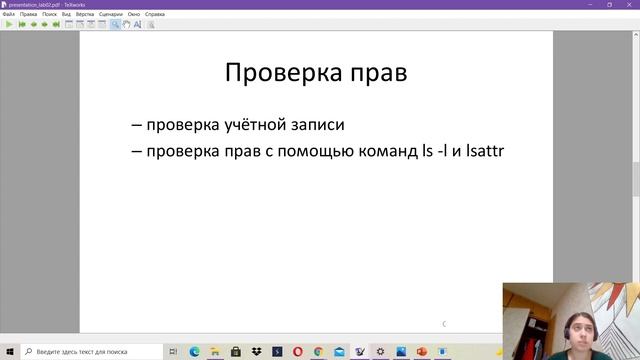This screenshot has height=360, width=640.
Task: Focus the taskbar search box
Action: pos(92,351)
